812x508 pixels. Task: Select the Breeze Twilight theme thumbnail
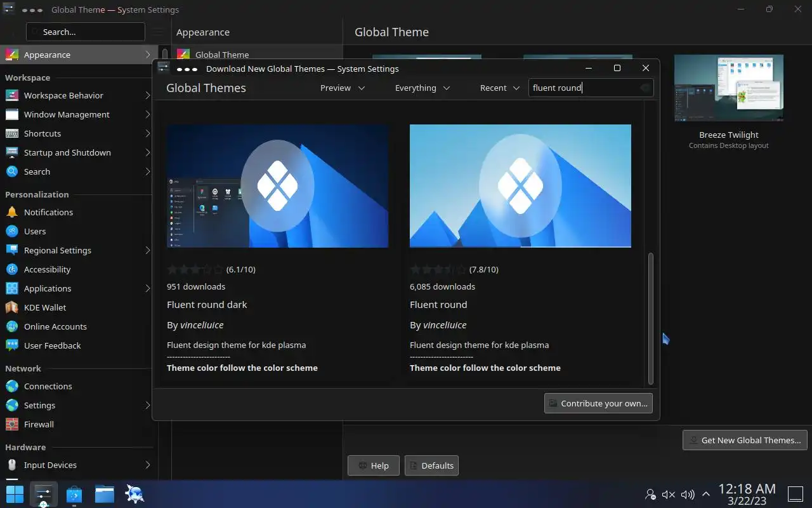pos(729,88)
